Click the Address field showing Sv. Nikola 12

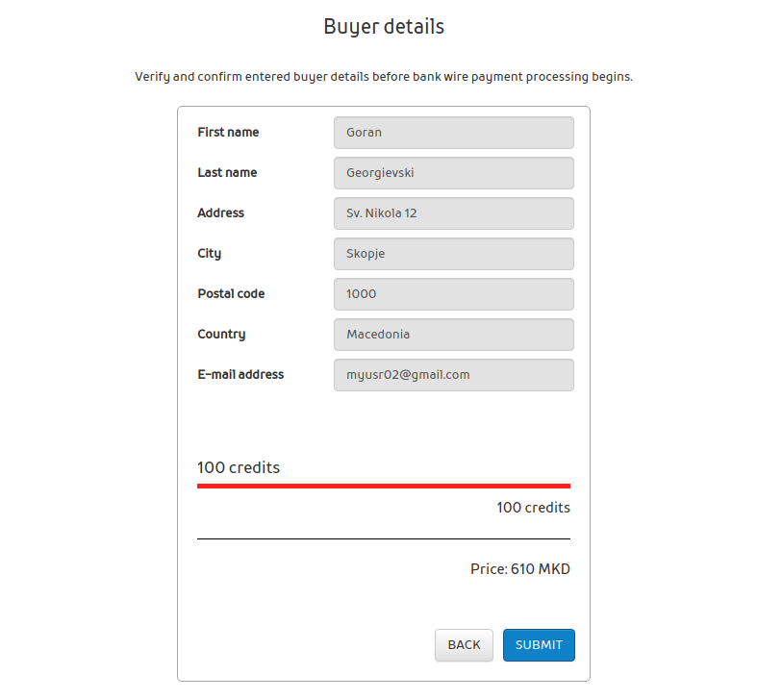453,213
